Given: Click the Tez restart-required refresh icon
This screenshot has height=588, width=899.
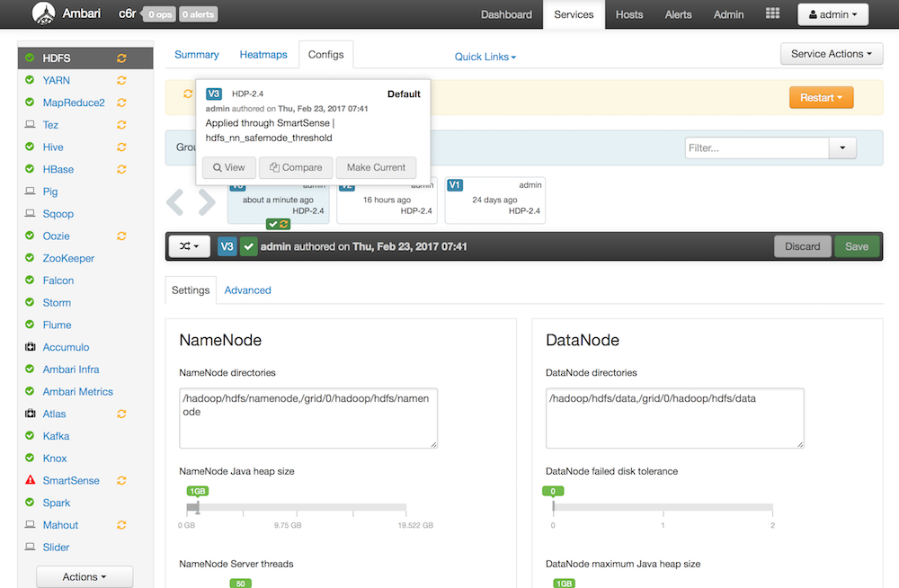Looking at the screenshot, I should coord(121,125).
